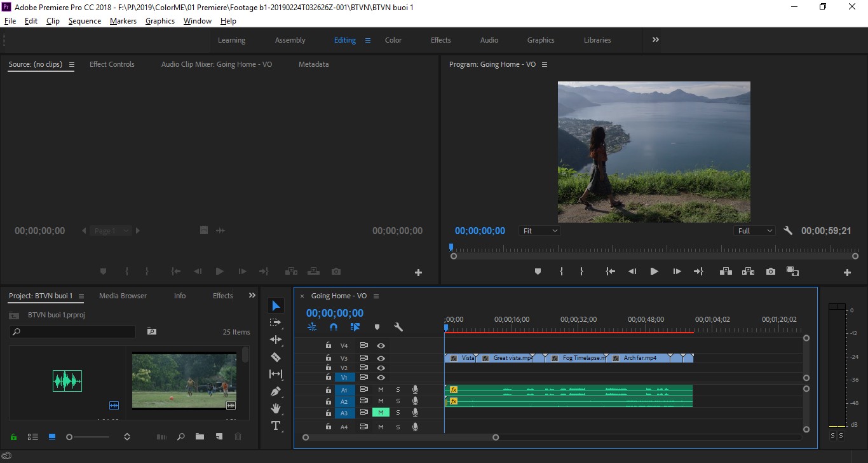Show overflow workspaces chevron
868x463 pixels.
pyautogui.click(x=655, y=39)
